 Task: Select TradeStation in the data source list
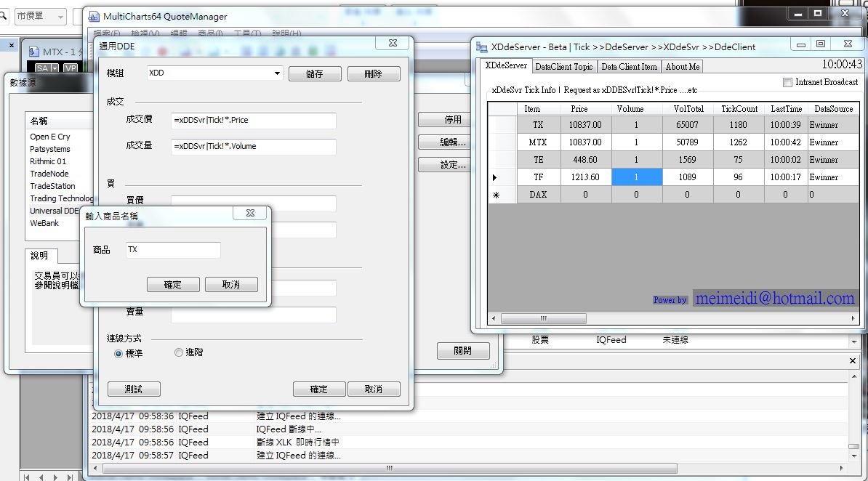52,187
